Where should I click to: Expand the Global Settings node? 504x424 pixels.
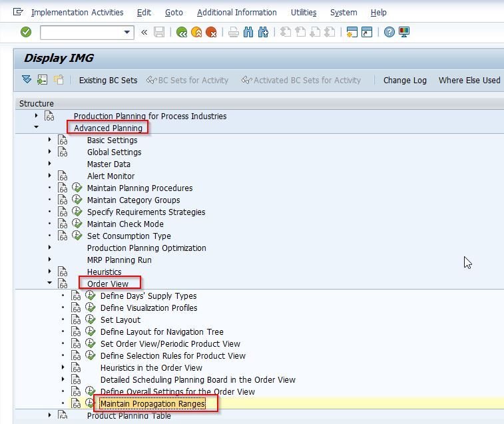(x=49, y=151)
